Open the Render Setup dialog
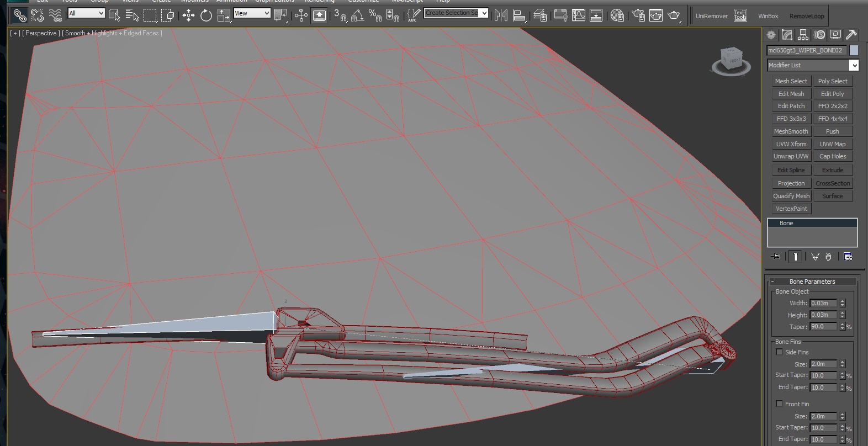Screen dimensions: 868x446 pyautogui.click(x=638, y=15)
